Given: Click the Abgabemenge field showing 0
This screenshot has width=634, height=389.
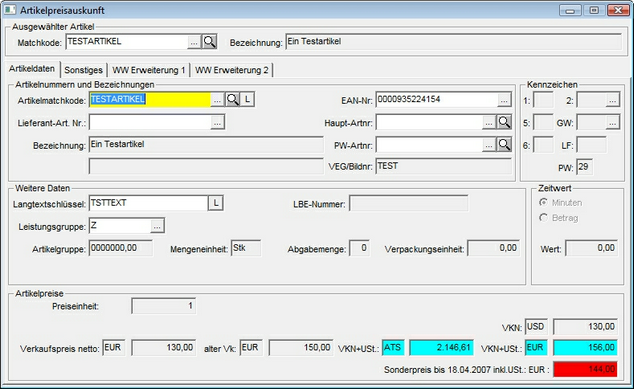Looking at the screenshot, I should (x=359, y=248).
